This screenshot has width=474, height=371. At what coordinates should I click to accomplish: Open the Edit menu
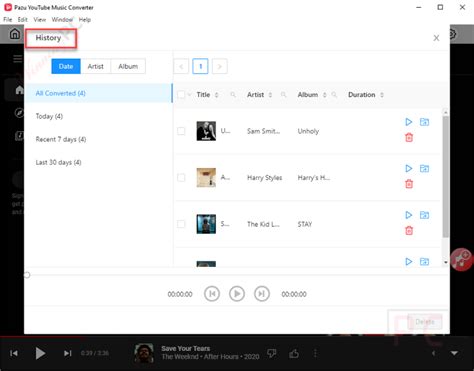23,20
